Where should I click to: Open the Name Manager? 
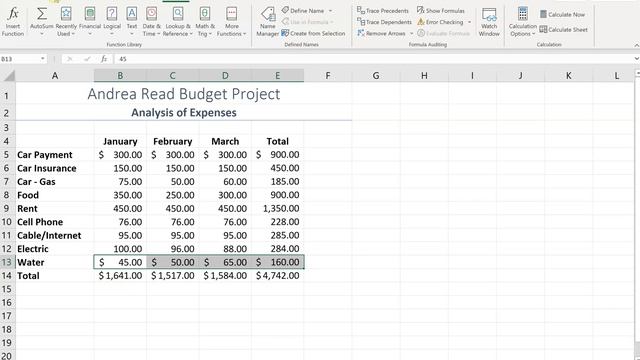click(x=268, y=22)
